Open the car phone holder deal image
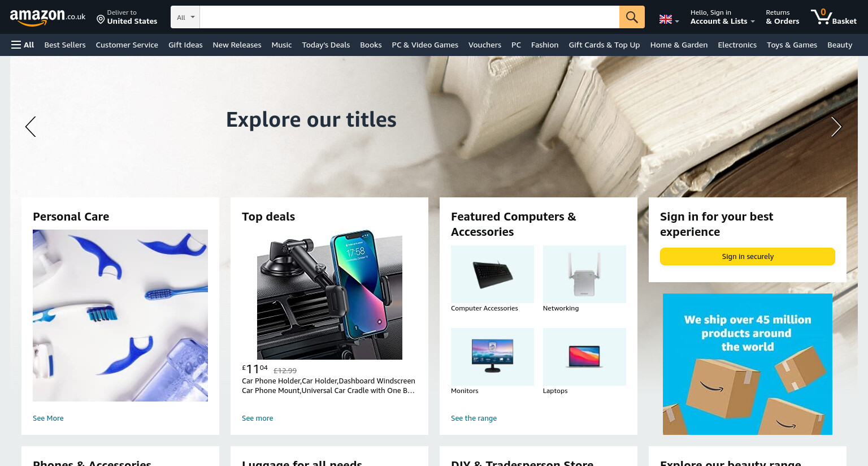 329,294
